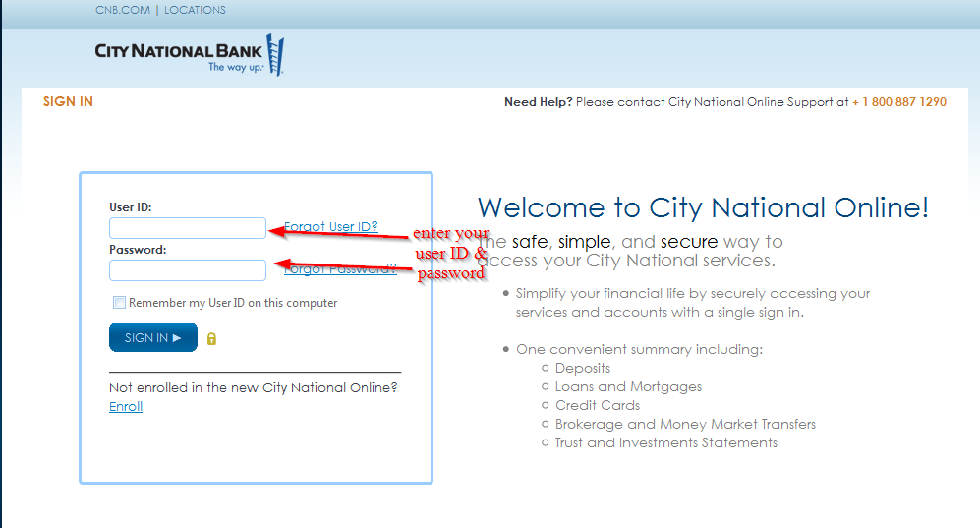Viewport: 980px width, 528px height.
Task: Click the Forgot Password? link
Action: pyautogui.click(x=341, y=268)
